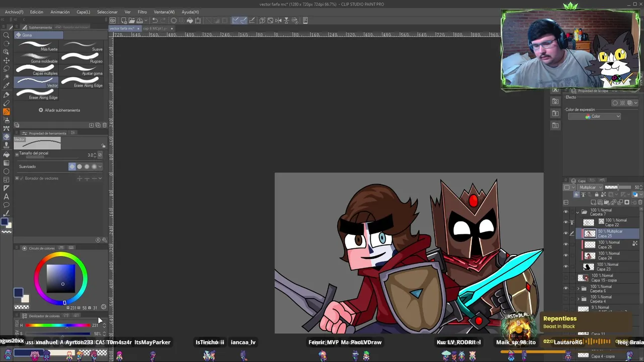The width and height of the screenshot is (644, 362).
Task: Open the Color de expresión dropdown
Action: (x=594, y=117)
